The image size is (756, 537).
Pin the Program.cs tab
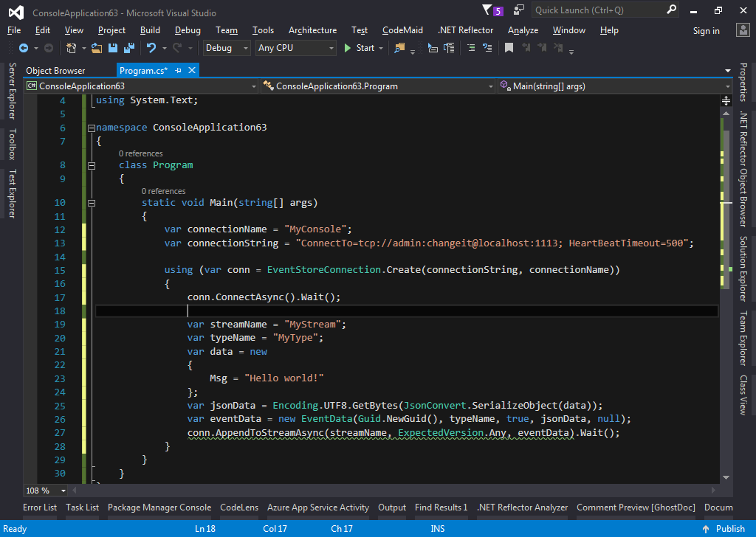[x=178, y=70]
